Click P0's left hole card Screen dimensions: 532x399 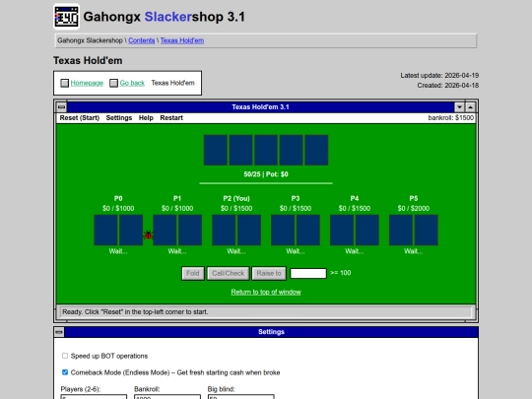click(105, 230)
